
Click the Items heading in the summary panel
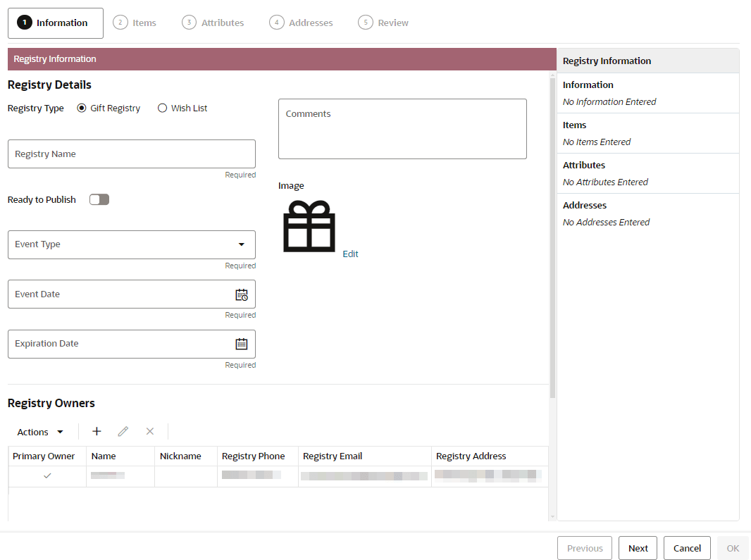coord(574,125)
